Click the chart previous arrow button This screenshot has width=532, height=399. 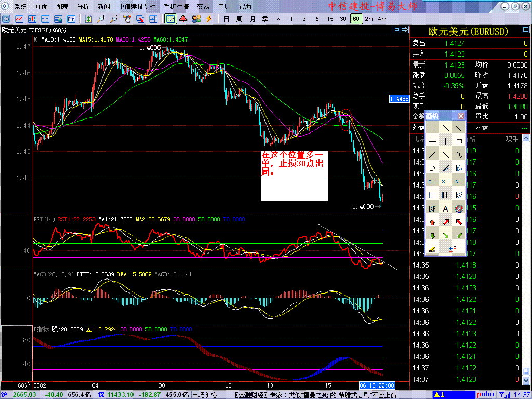[x=395, y=30]
